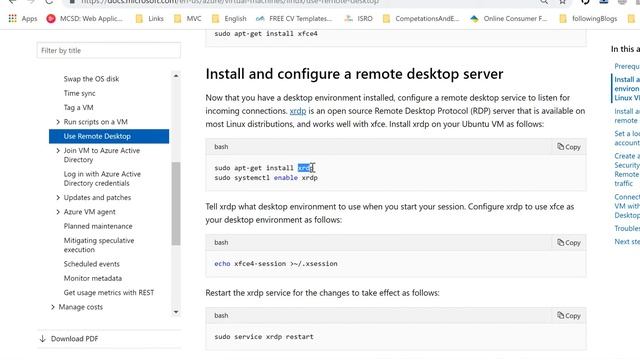
Task: Jump to Set a local account section link
Action: tap(627, 138)
